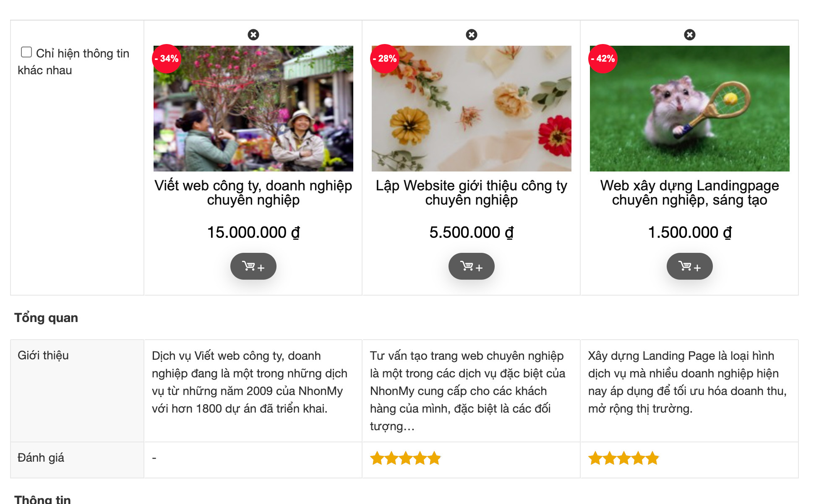The width and height of the screenshot is (819, 504).
Task: Click the -34% discount badge
Action: pos(167,59)
